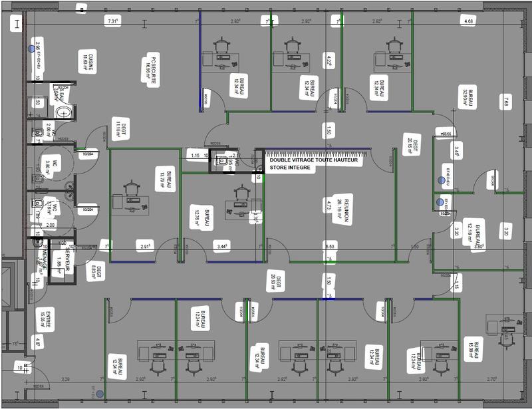Click the blue circle marker near bottom-left wall
Image resolution: width=532 pixels, height=409 pixels.
[100, 394]
